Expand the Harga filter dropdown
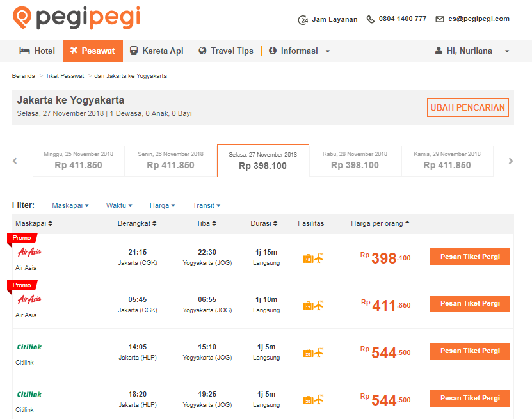The image size is (532, 419). pyautogui.click(x=163, y=205)
